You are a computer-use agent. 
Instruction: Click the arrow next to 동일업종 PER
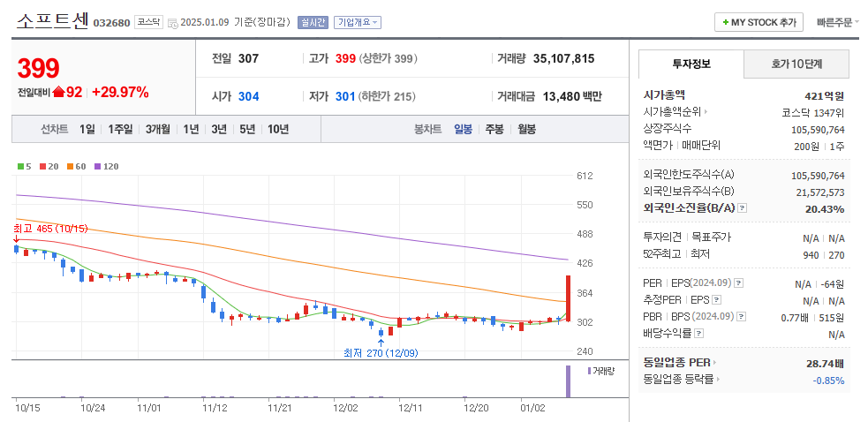coord(714,363)
